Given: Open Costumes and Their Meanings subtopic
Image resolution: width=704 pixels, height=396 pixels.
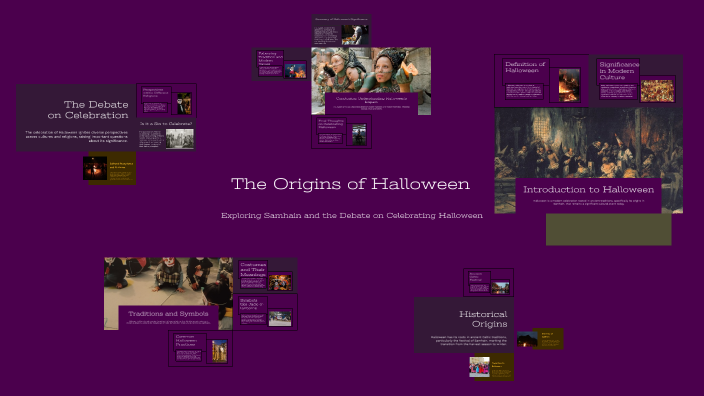Looking at the screenshot, I should click(x=265, y=275).
